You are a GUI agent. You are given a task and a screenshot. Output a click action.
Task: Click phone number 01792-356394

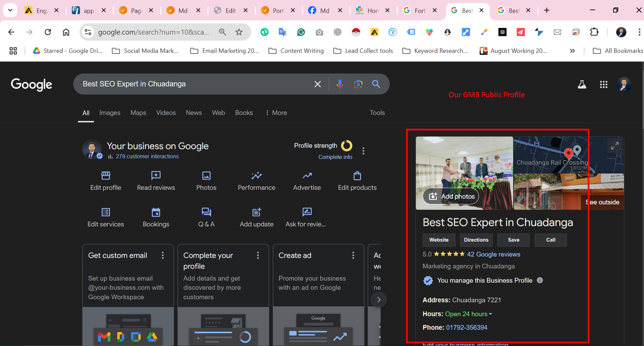(x=466, y=328)
